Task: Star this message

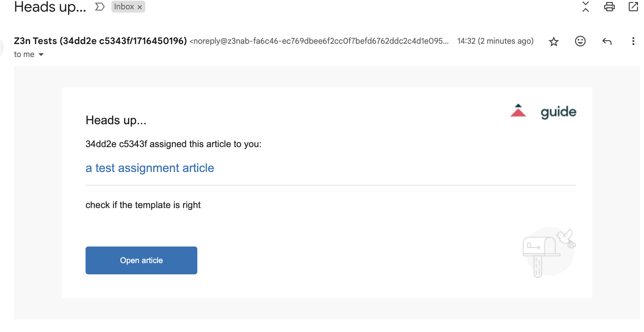Action: [553, 41]
